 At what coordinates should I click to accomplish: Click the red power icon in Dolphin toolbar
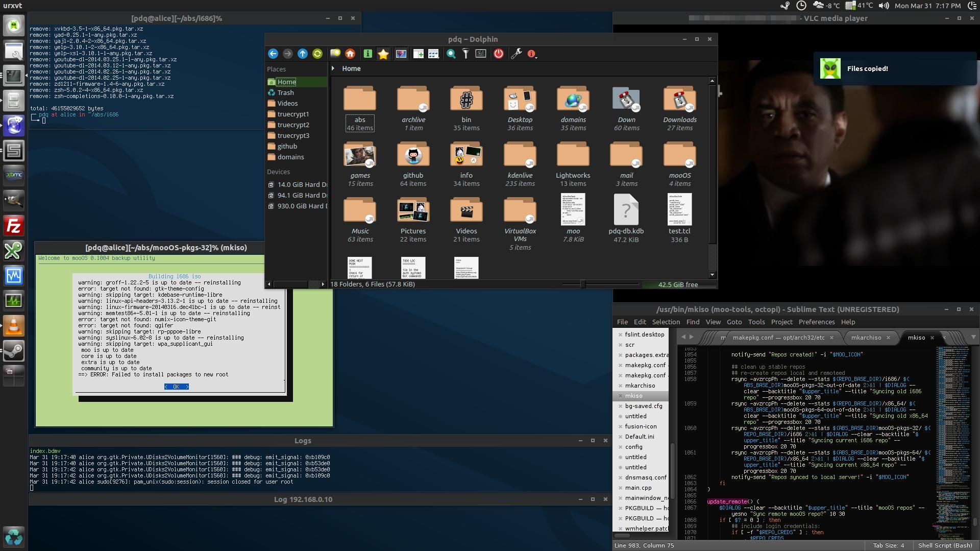[x=499, y=54]
